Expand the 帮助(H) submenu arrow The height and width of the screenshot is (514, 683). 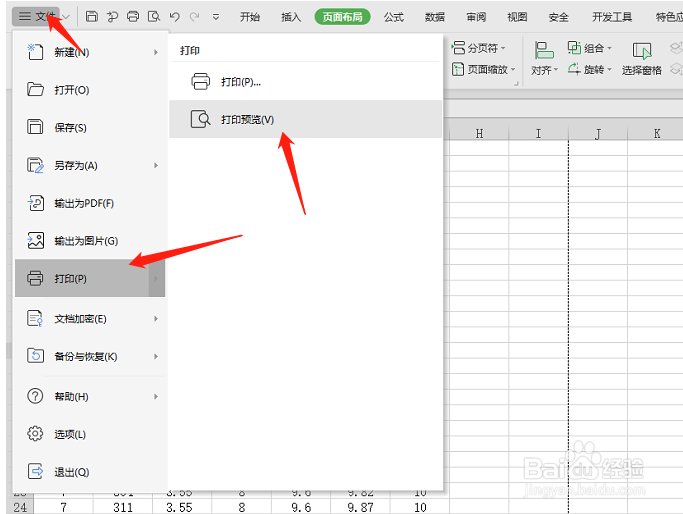[x=156, y=396]
